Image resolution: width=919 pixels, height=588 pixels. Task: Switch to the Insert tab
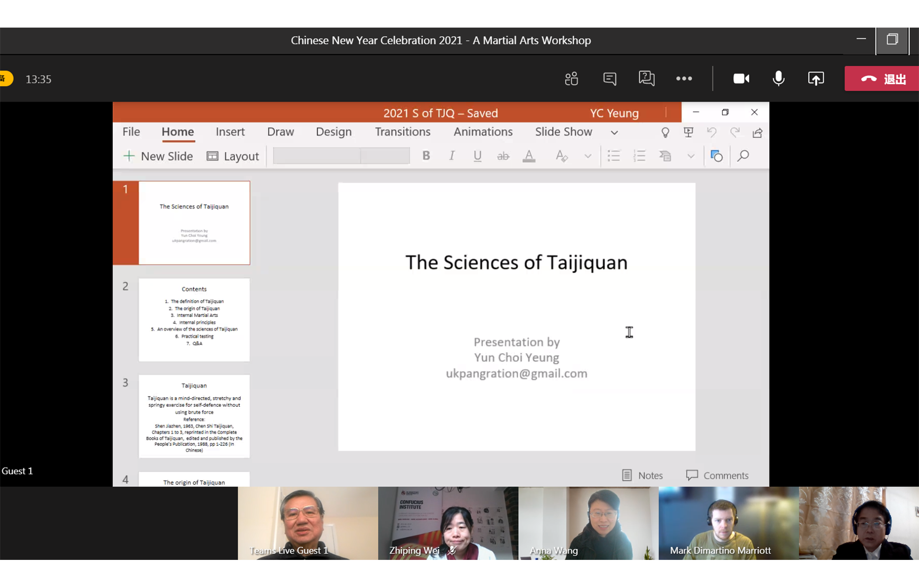[x=230, y=132]
